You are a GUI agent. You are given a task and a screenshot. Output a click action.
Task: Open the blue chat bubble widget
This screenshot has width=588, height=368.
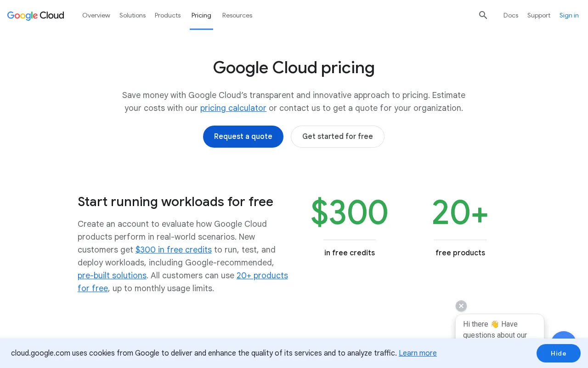point(563,335)
